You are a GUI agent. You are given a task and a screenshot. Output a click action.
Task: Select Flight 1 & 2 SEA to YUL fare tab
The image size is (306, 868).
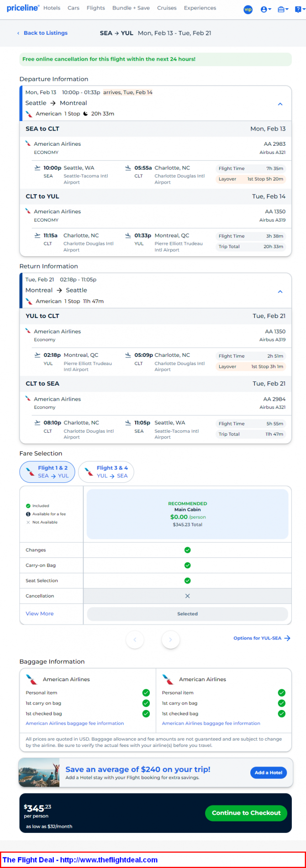[47, 472]
